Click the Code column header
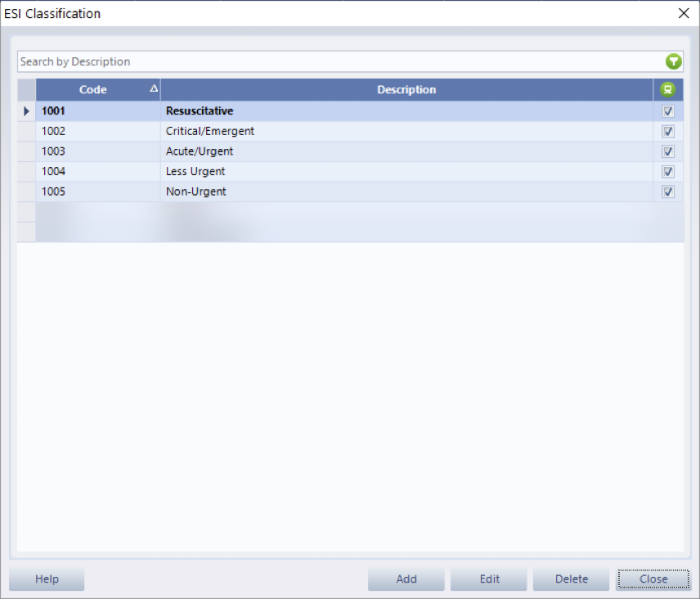Image resolution: width=700 pixels, height=599 pixels. (93, 90)
